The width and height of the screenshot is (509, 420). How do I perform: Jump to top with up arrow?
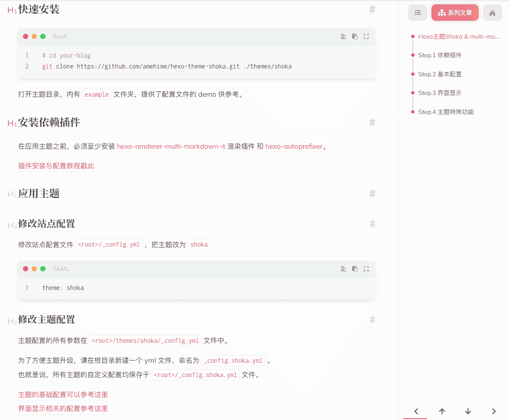pyautogui.click(x=442, y=411)
